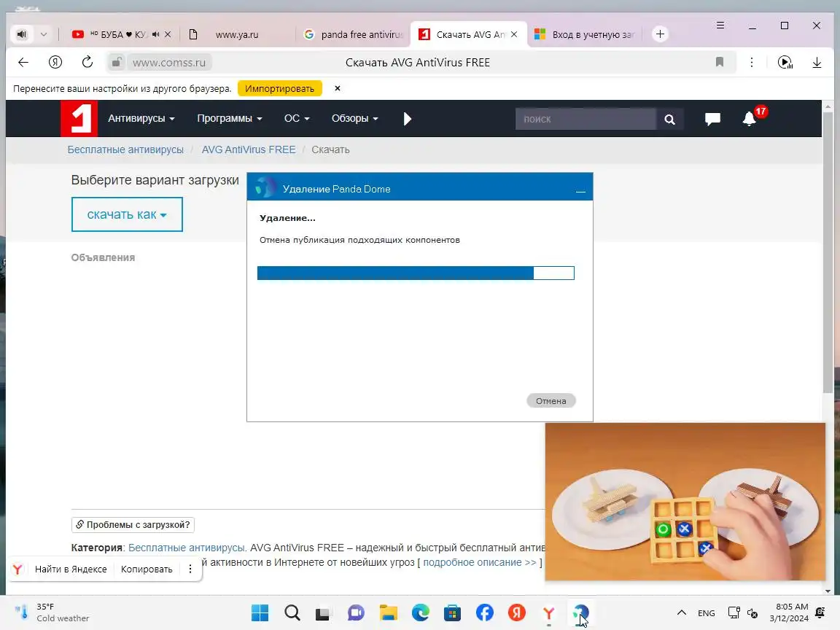Open the red Yandex Я taskbar icon
This screenshot has height=630, width=840.
(517, 612)
